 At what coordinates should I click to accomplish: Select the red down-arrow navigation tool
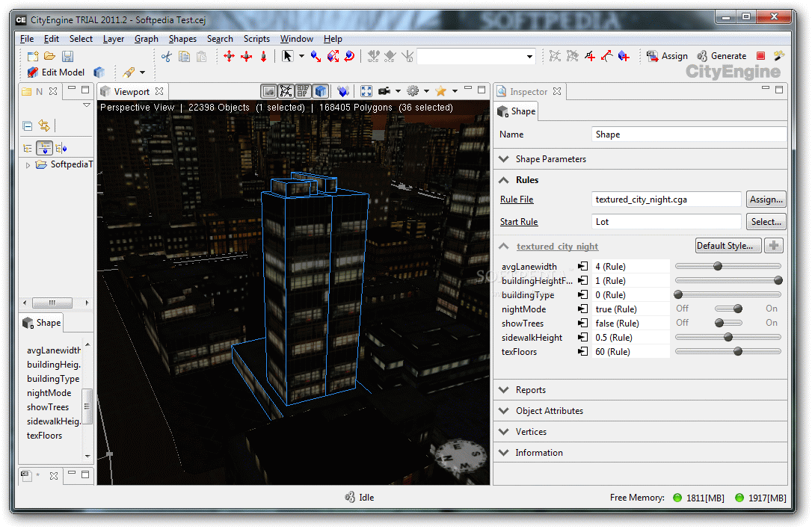(264, 57)
